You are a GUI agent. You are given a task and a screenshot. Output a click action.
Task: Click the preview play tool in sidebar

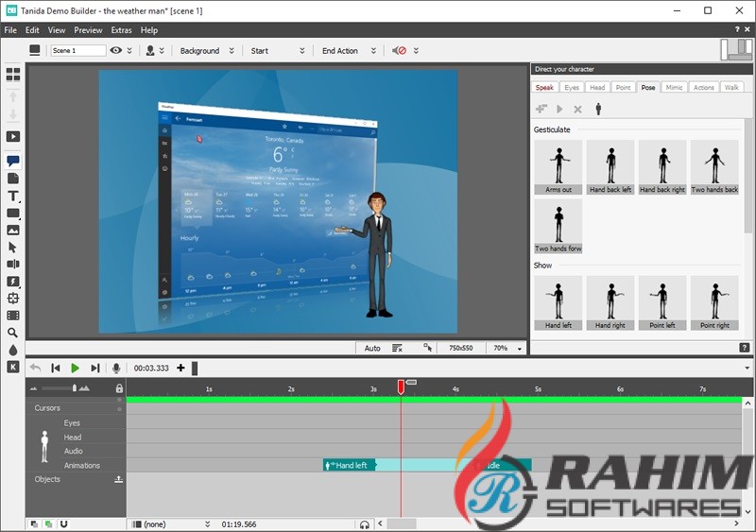click(13, 136)
